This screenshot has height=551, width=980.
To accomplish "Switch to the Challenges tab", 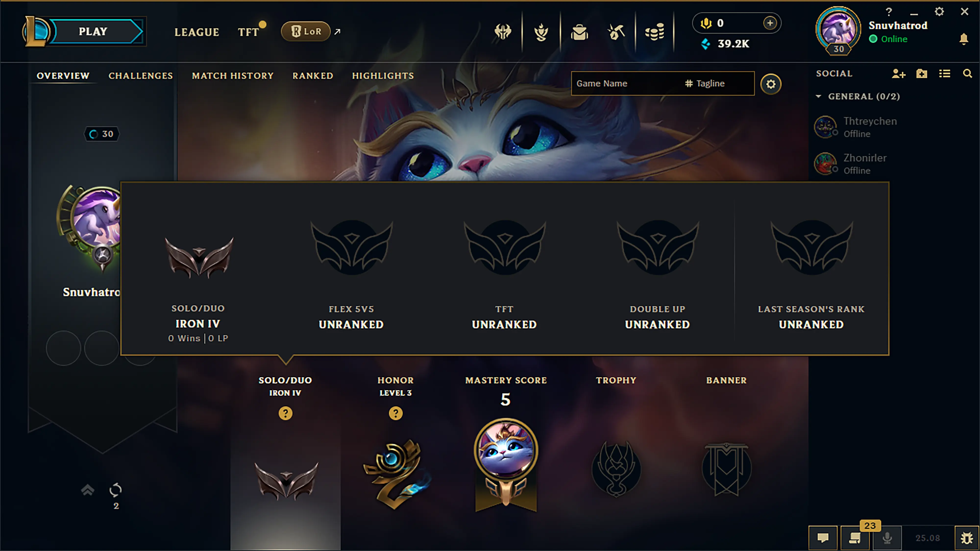I will pyautogui.click(x=140, y=76).
